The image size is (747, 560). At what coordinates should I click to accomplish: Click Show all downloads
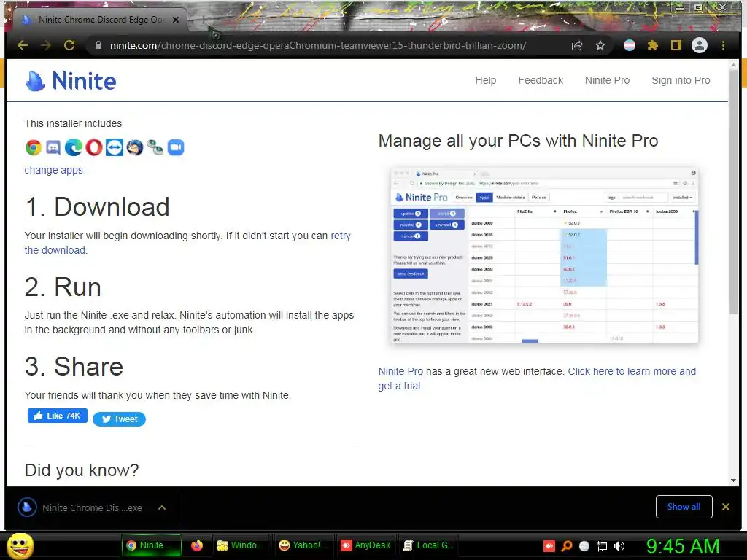pyautogui.click(x=684, y=507)
